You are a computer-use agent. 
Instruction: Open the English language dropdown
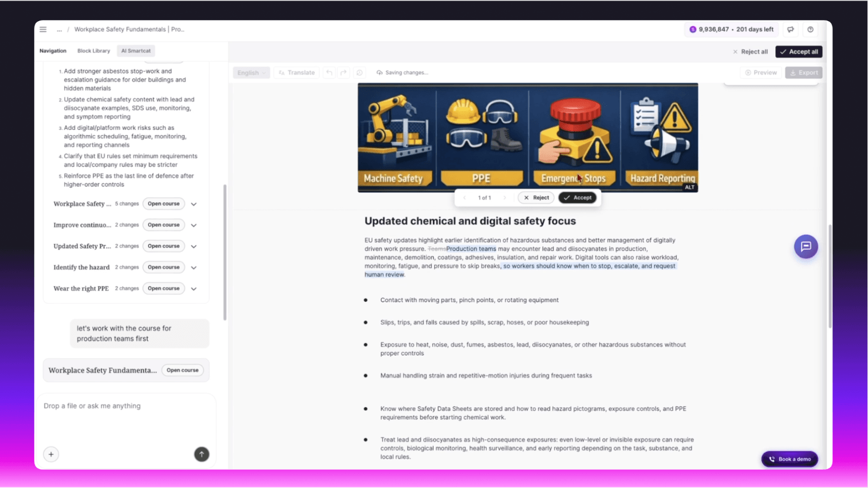pyautogui.click(x=251, y=73)
